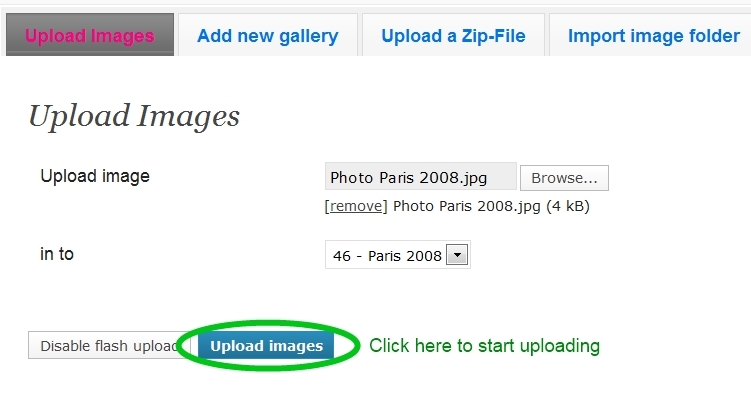Open the '46 - Paris 2008' gallery dropdown
This screenshot has height=410, width=751.
(398, 255)
